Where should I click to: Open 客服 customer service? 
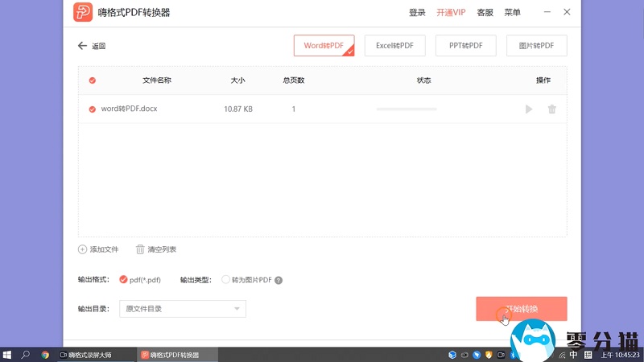coord(485,13)
